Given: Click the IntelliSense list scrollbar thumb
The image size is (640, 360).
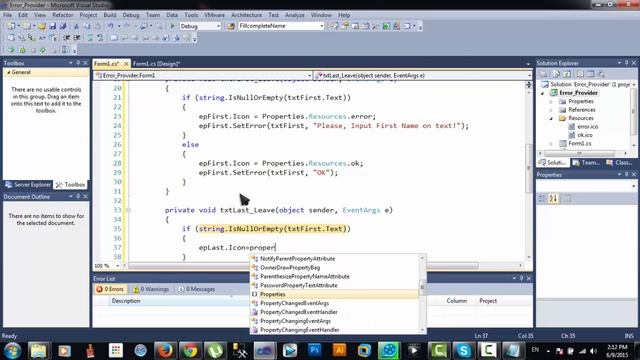Looking at the screenshot, I should pyautogui.click(x=422, y=287).
